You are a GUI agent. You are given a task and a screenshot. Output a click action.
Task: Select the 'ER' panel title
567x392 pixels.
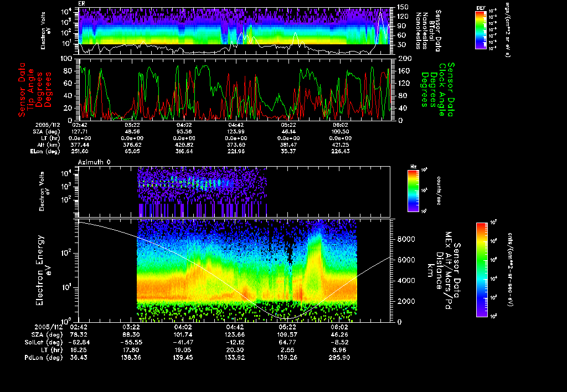click(x=82, y=4)
